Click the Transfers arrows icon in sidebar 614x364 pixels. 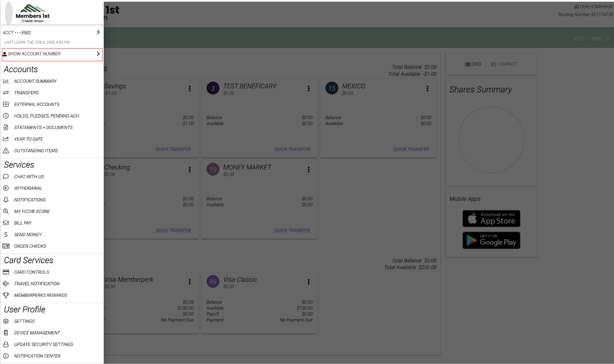6,93
